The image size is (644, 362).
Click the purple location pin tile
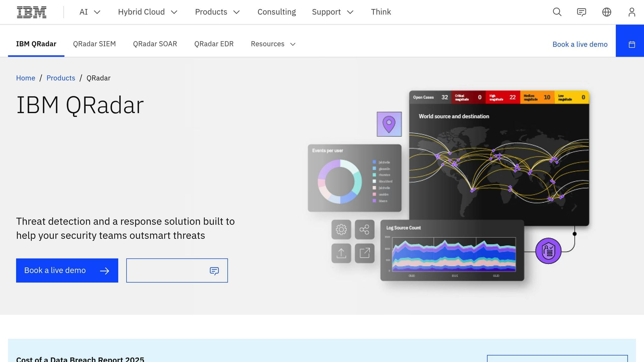[x=389, y=124]
